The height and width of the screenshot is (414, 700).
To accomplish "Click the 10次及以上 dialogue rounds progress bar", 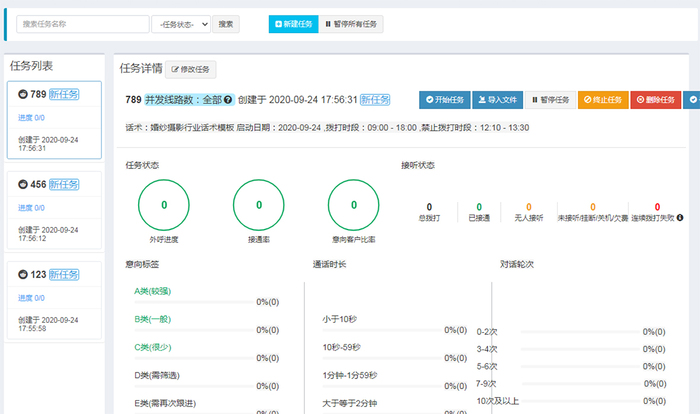I will [x=580, y=401].
